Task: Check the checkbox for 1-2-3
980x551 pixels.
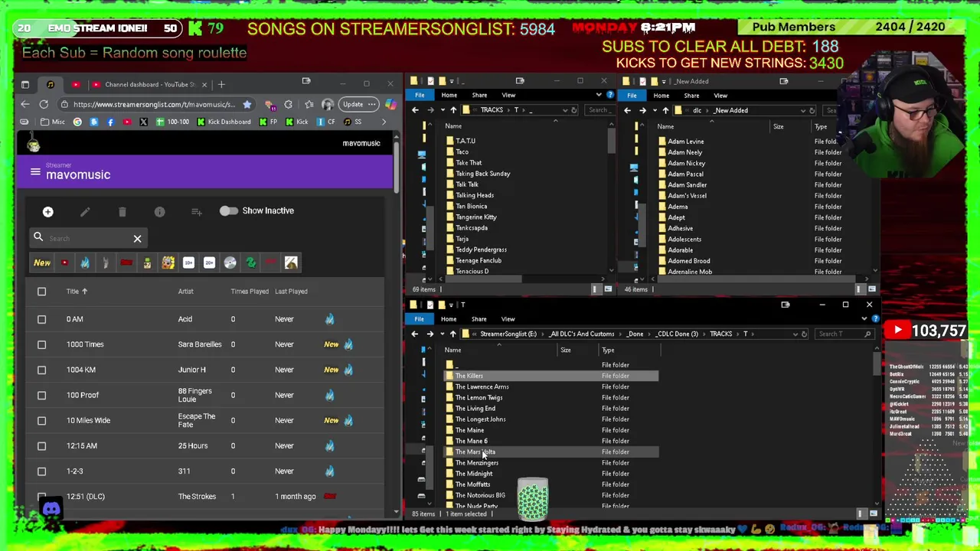Action: (41, 471)
